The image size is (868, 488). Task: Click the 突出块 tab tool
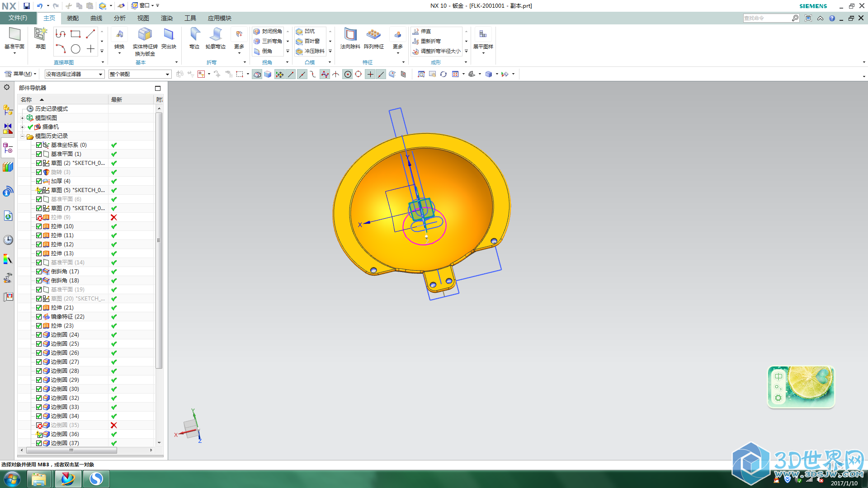169,38
